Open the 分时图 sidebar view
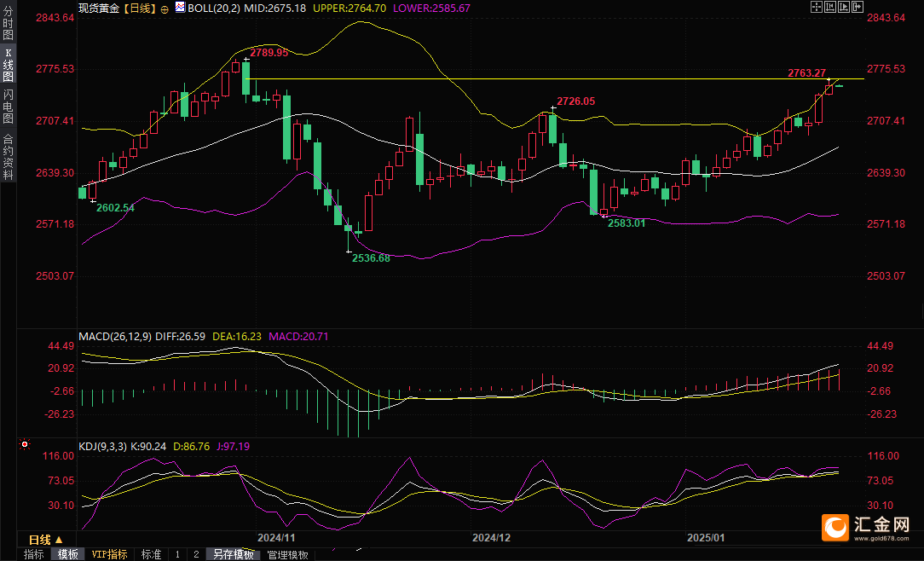This screenshot has height=561, width=924. tap(8, 22)
